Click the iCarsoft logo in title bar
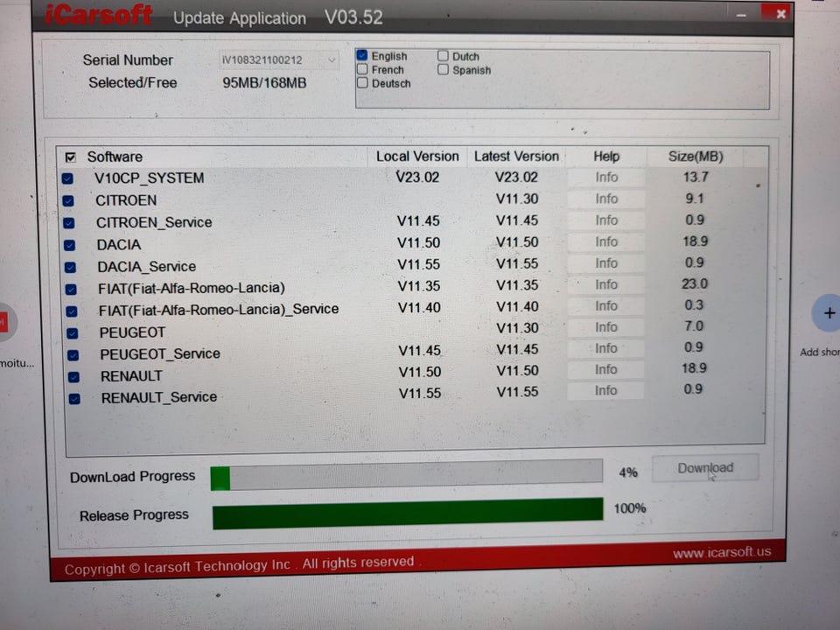The height and width of the screenshot is (630, 840). (99, 15)
